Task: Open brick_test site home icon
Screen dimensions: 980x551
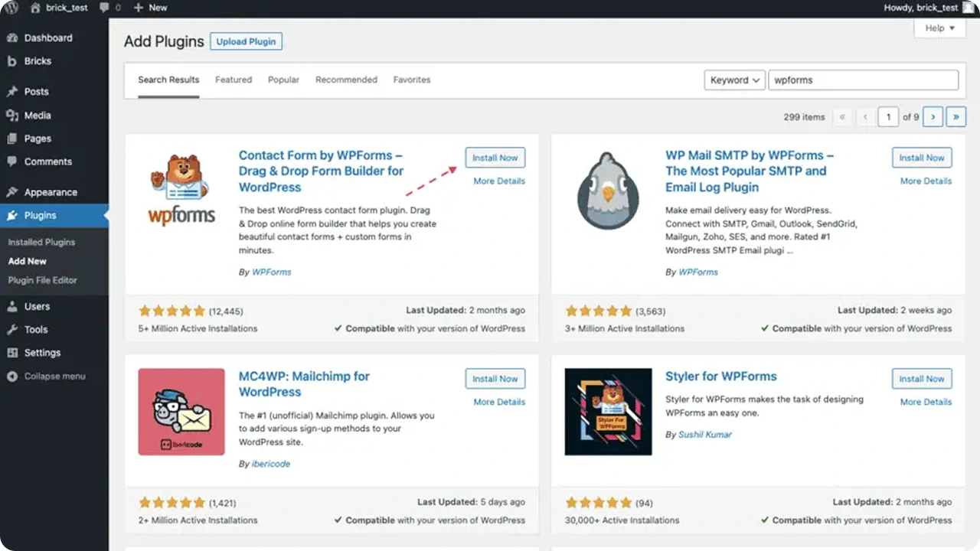Action: (35, 7)
